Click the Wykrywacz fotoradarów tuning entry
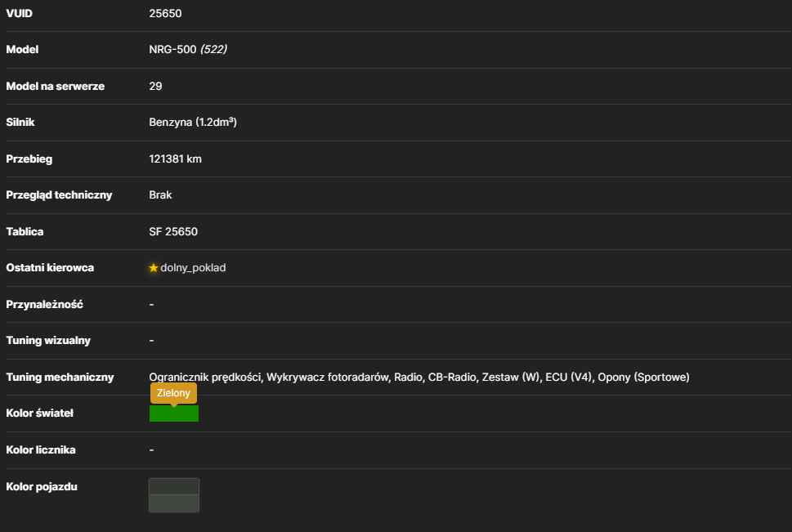Viewport: 792px width, 532px height. pos(328,378)
